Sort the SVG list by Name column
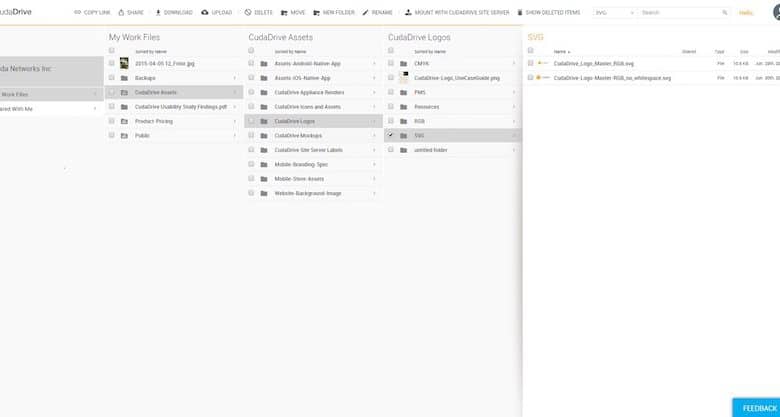 tap(561, 52)
